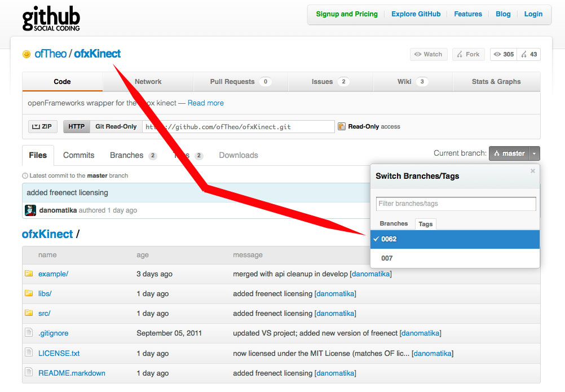Screen dimensions: 565x392
Task: Click Read more in the description
Action: pos(206,103)
